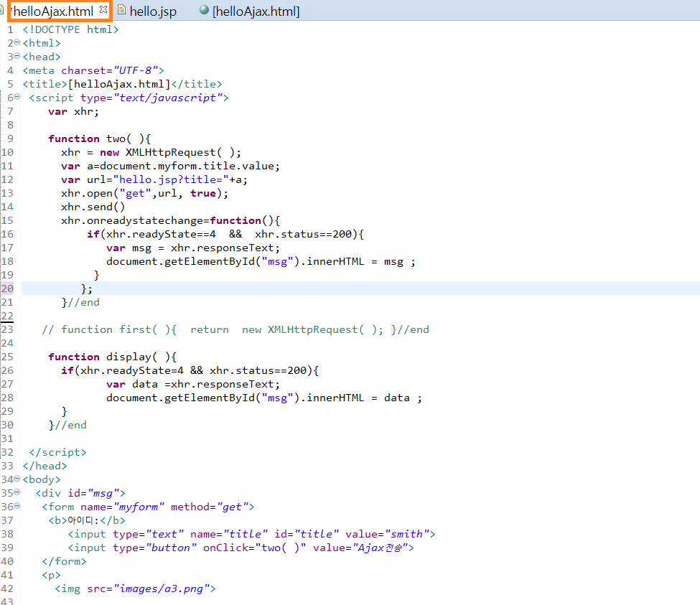700x605 pixels.
Task: Click "innerHTML = data ;" on line 28
Action: 364,398
